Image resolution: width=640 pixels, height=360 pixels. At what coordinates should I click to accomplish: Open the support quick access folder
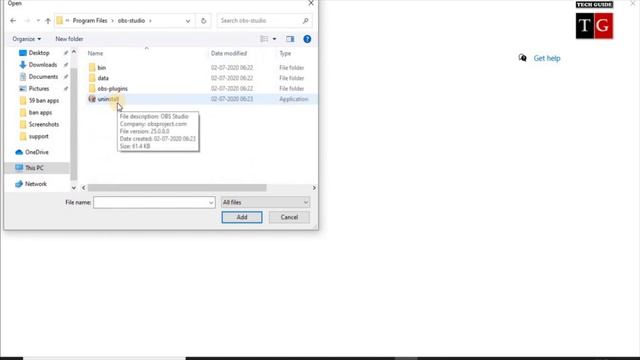click(38, 136)
